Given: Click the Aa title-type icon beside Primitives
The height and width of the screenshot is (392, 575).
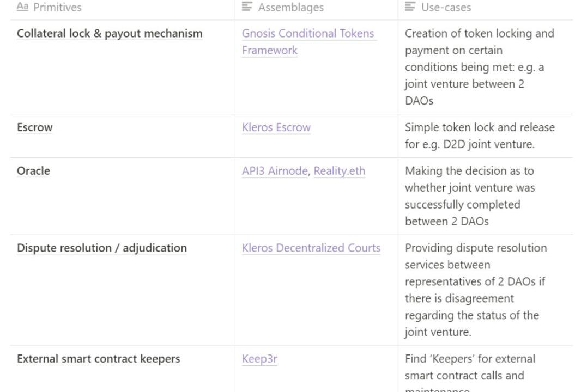Looking at the screenshot, I should pos(22,7).
